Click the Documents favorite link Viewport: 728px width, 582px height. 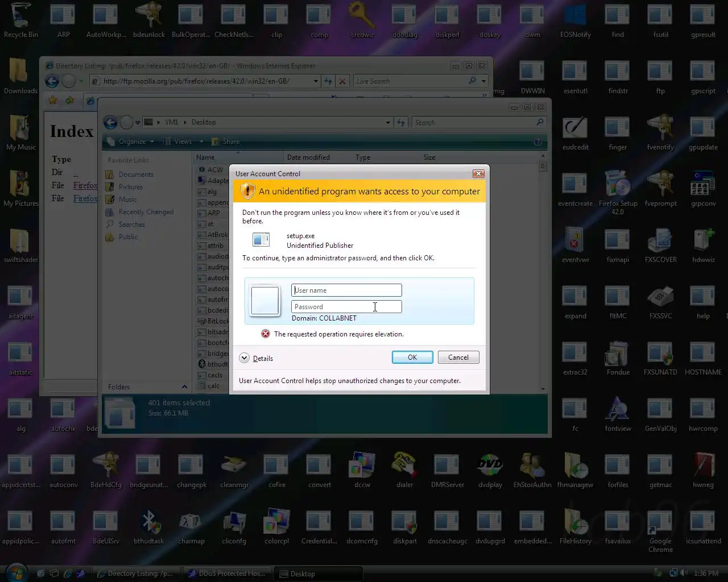(136, 174)
